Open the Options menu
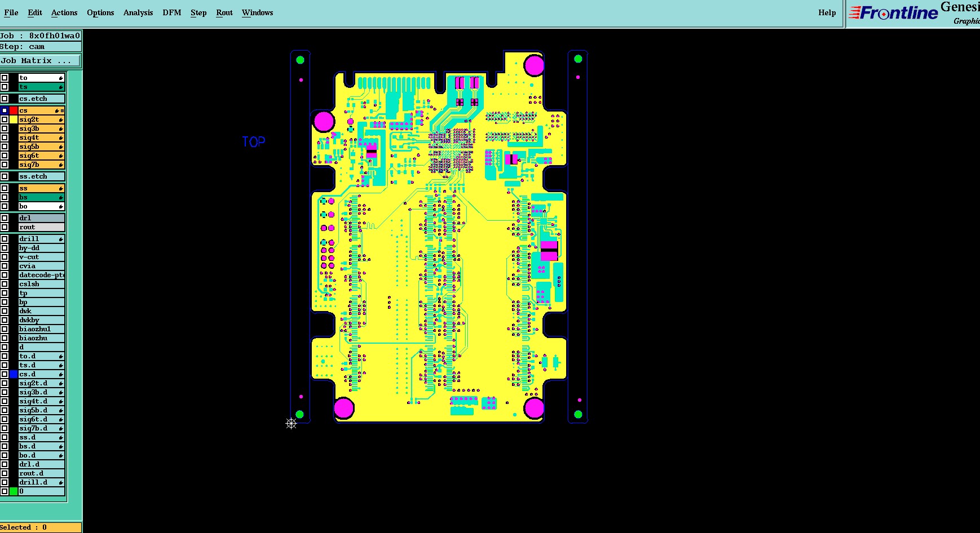Image resolution: width=980 pixels, height=533 pixels. click(100, 12)
